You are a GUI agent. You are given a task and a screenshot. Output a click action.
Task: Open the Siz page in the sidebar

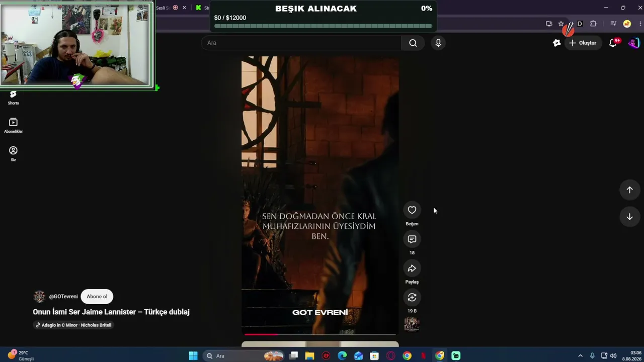click(14, 154)
